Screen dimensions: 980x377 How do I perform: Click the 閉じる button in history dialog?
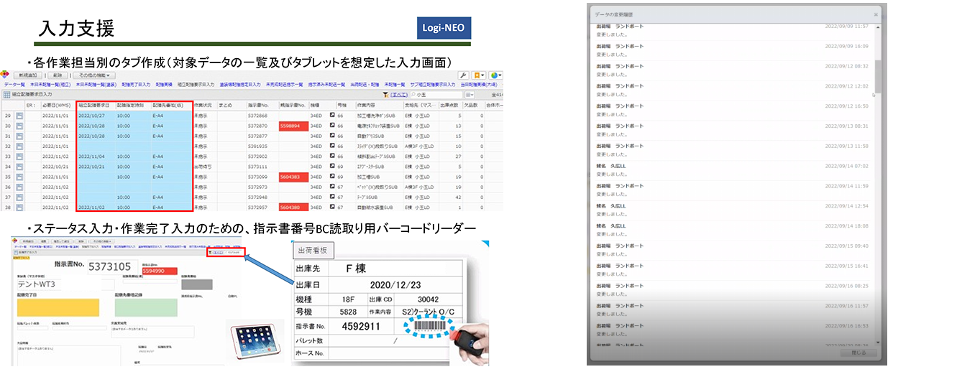click(x=858, y=353)
